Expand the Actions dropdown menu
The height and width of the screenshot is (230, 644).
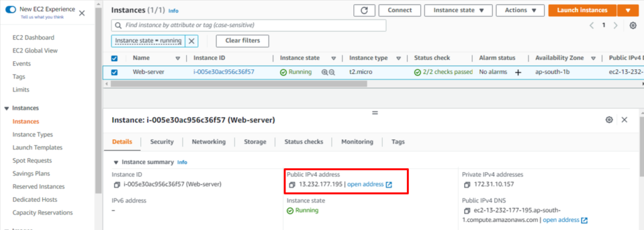tap(520, 10)
